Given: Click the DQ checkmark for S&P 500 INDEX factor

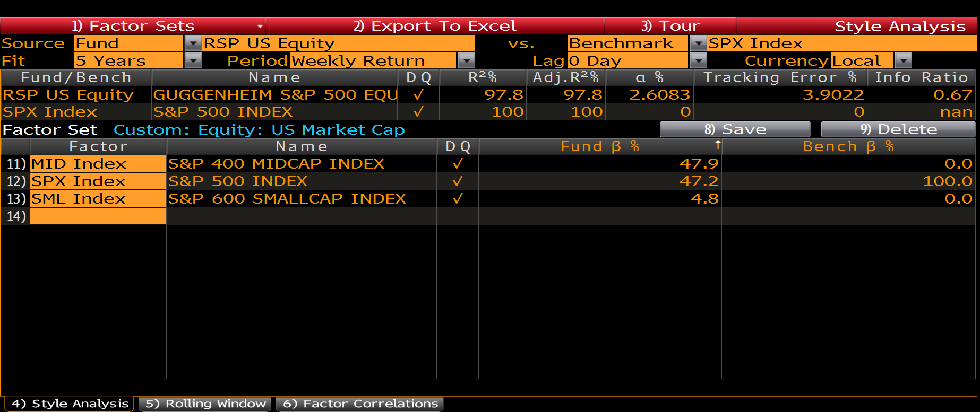Looking at the screenshot, I should pyautogui.click(x=458, y=181).
